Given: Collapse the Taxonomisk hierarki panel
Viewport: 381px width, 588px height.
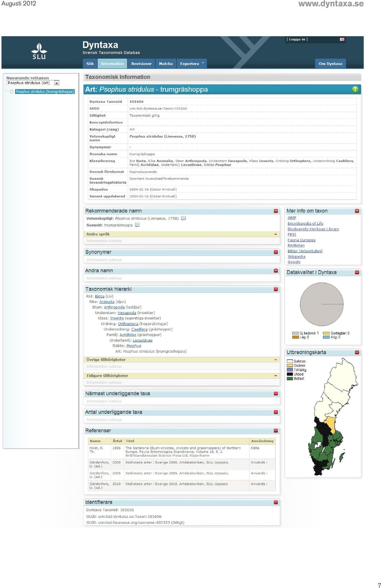Looking at the screenshot, I should coord(276,289).
